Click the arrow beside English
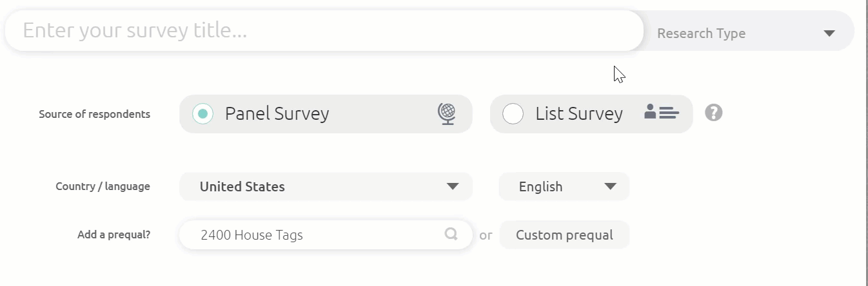 (610, 187)
